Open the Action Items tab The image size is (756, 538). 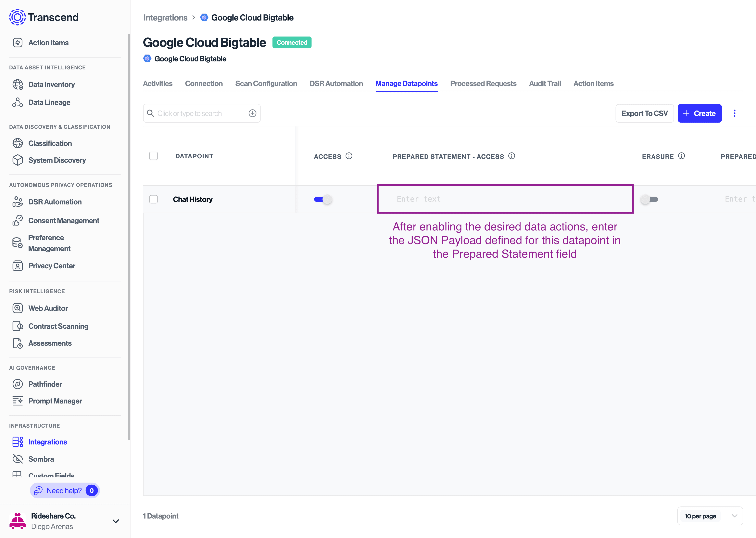click(x=594, y=84)
